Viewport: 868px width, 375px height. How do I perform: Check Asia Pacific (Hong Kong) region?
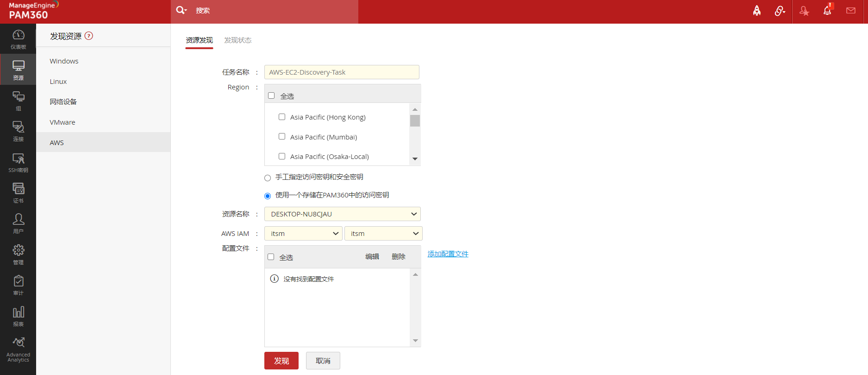coord(282,117)
